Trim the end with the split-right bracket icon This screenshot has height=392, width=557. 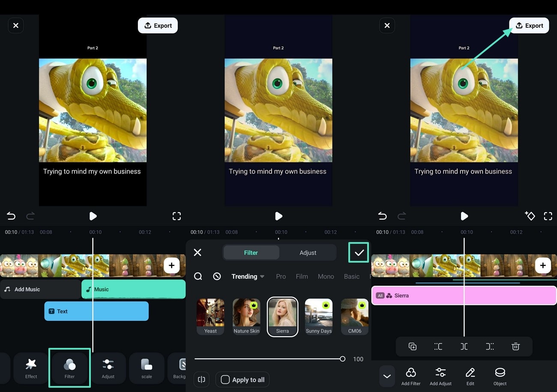[490, 347]
